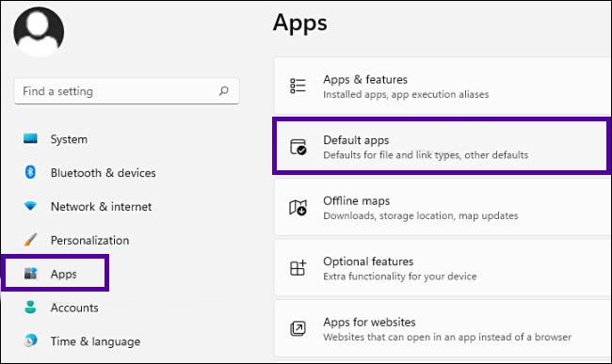
Task: Click the Bluetooth icon in sidebar
Action: (x=30, y=172)
